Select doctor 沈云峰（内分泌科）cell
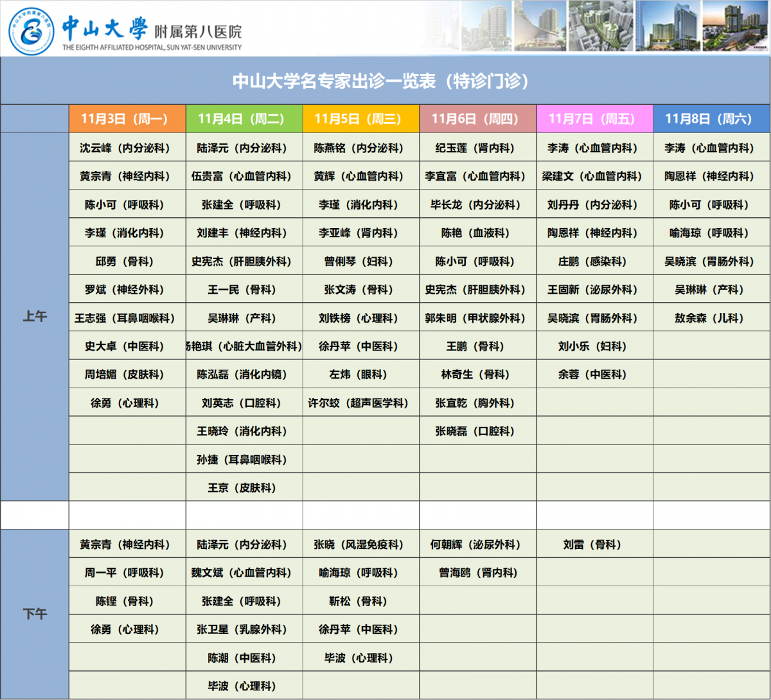771x700 pixels. pos(127,148)
